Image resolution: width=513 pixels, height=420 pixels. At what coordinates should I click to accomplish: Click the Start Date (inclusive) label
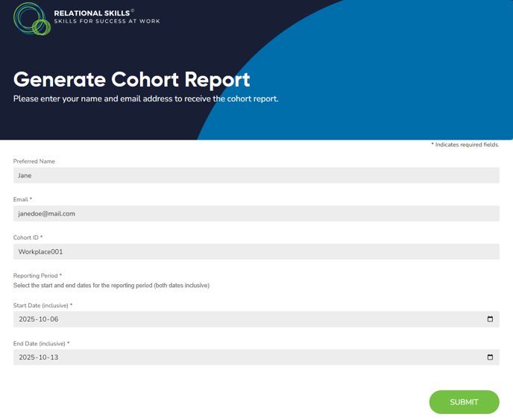click(42, 305)
